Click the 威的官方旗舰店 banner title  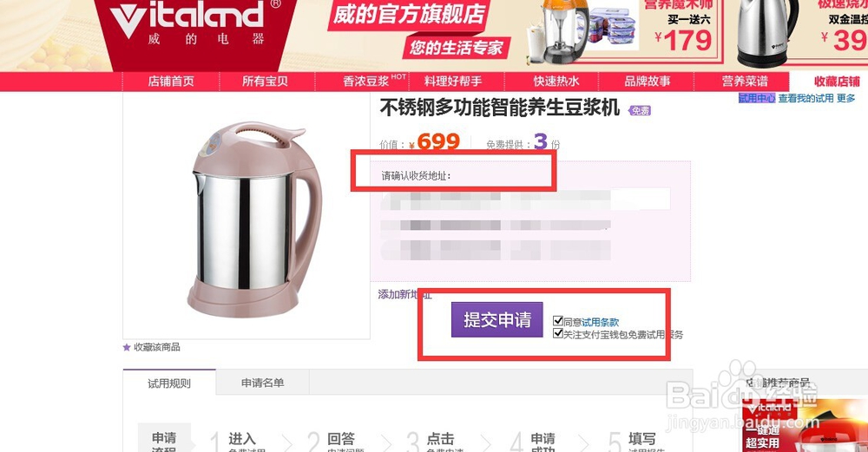[x=409, y=15]
